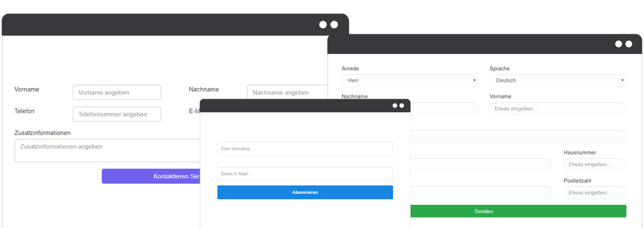Select the 'Nachname angeben' text field

[287, 92]
